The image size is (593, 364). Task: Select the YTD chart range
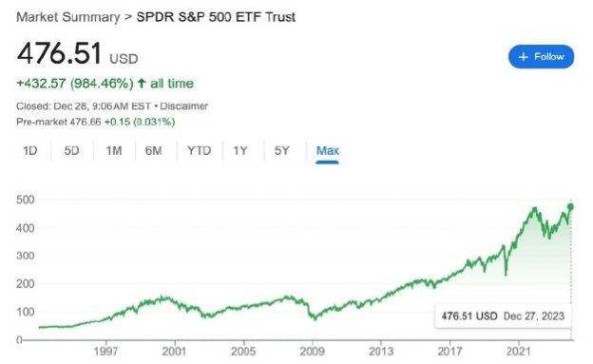coord(200,151)
